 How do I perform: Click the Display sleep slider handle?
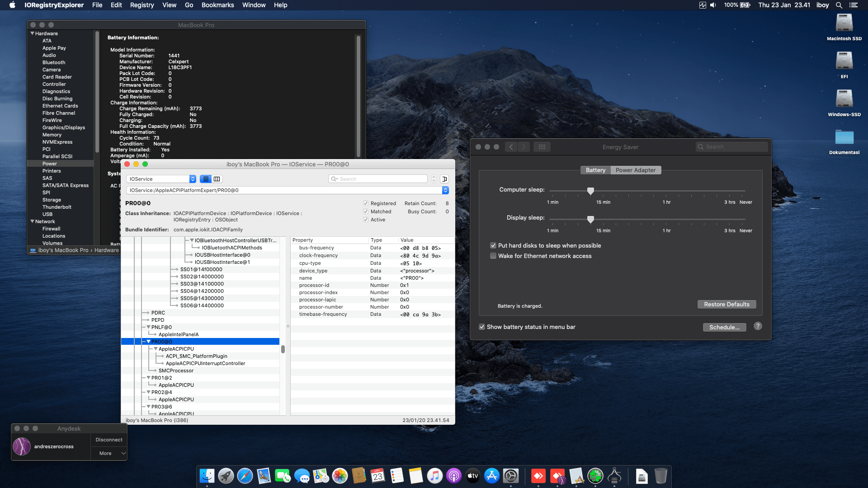pyautogui.click(x=590, y=219)
